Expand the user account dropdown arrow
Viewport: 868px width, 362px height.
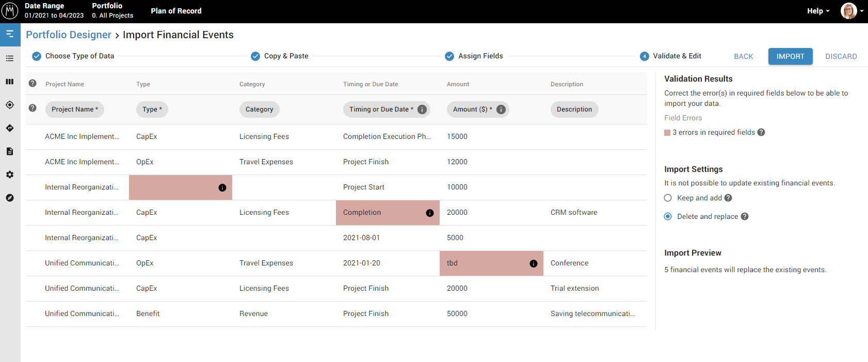coord(862,11)
